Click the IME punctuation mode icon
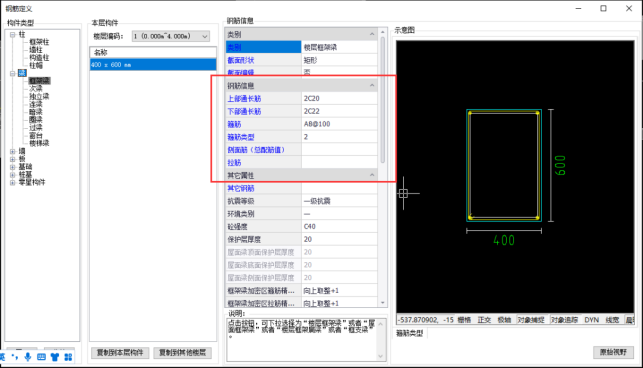Viewport: 643px width, 368px height. point(15,357)
